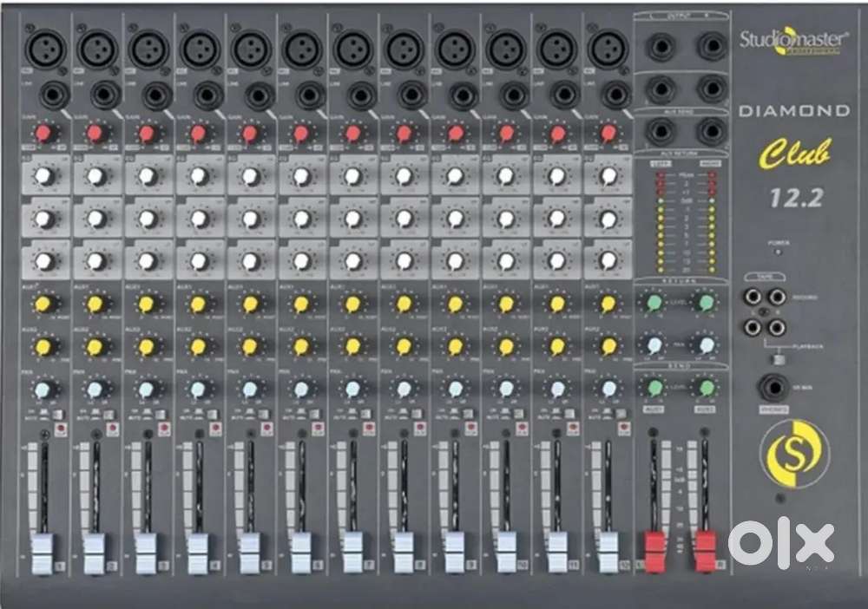
Task: Click channel 2 top EQ knob
Action: (95, 176)
